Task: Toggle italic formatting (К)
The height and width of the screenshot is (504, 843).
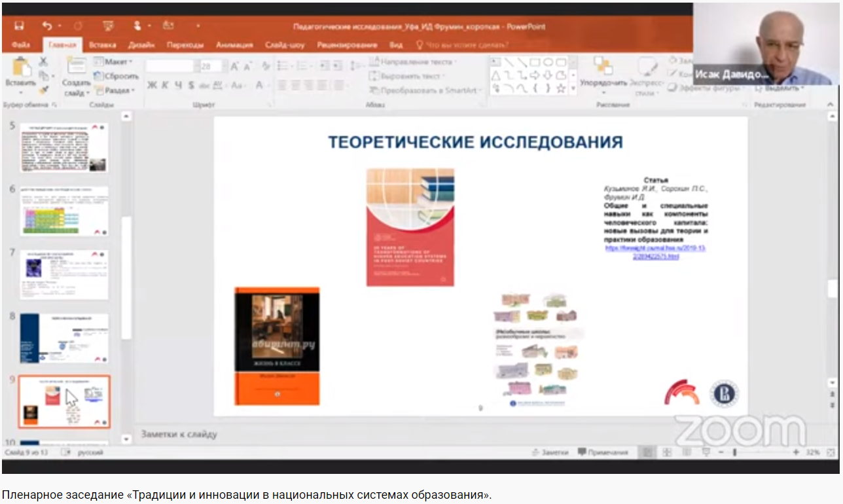Action: coord(165,85)
